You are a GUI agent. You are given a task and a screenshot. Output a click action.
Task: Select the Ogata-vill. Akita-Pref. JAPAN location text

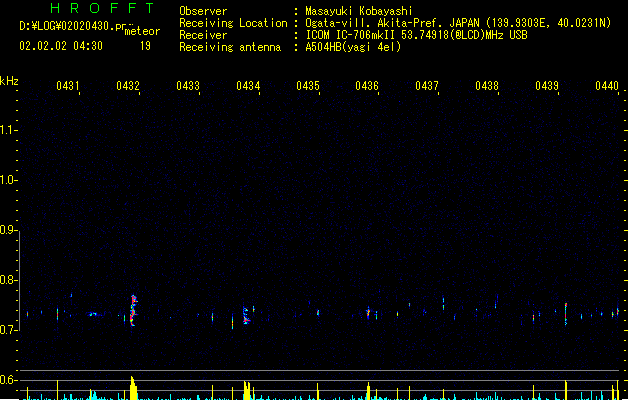[x=392, y=23]
